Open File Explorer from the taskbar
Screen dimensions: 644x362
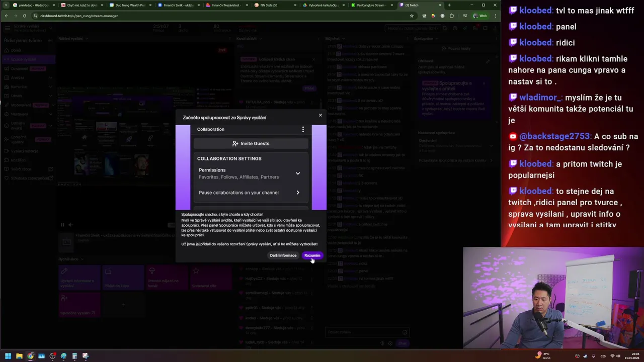click(x=19, y=356)
